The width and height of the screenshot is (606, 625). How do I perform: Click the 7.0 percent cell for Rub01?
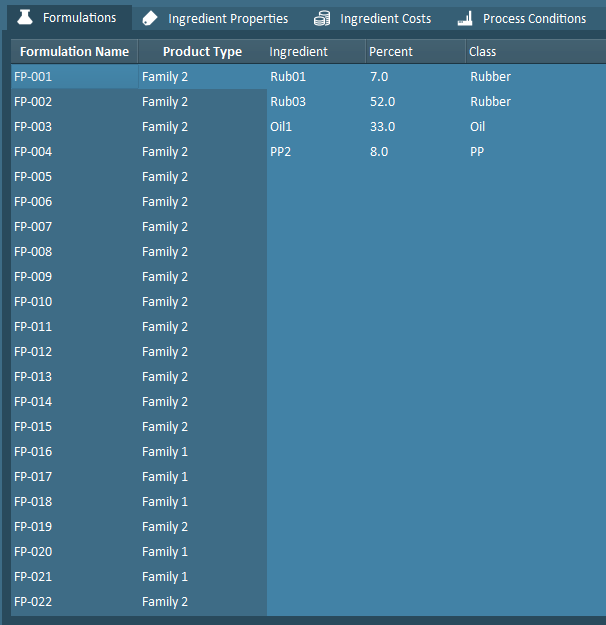379,77
